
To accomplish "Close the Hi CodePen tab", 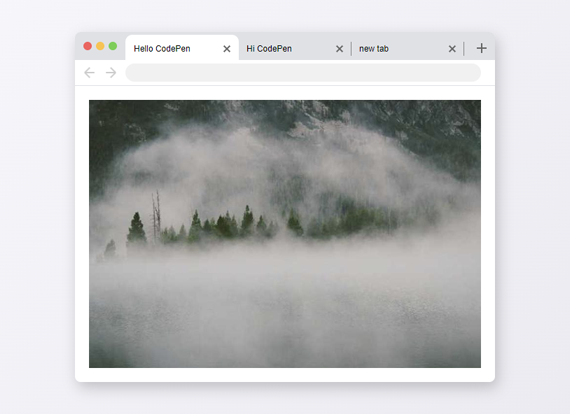I will 340,49.
